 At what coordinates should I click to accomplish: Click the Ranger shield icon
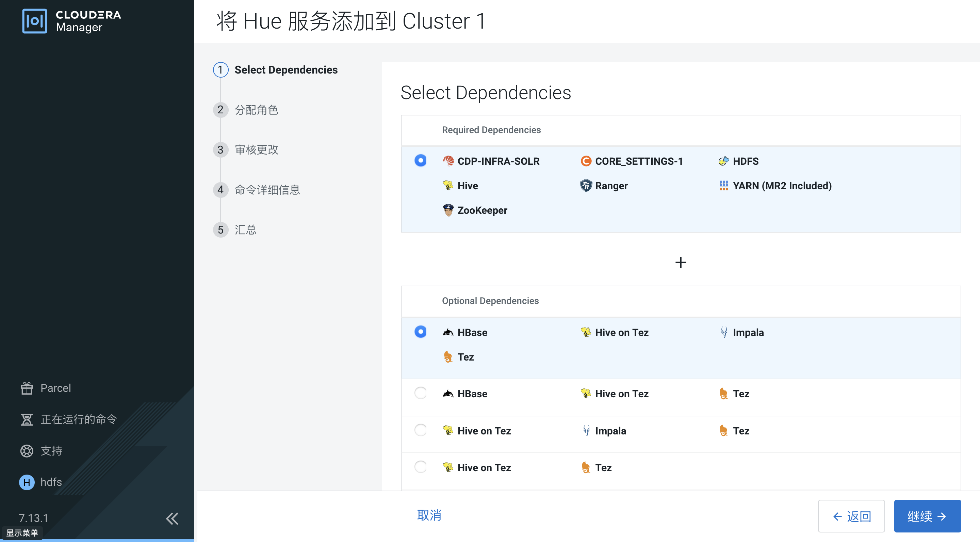pyautogui.click(x=586, y=186)
